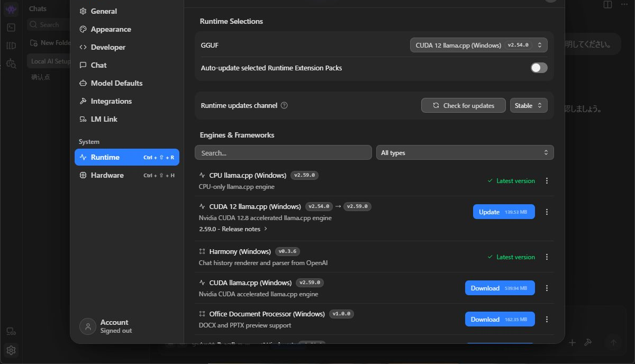Open the My Models library icon in the left rail
The height and width of the screenshot is (364, 635).
tap(11, 46)
